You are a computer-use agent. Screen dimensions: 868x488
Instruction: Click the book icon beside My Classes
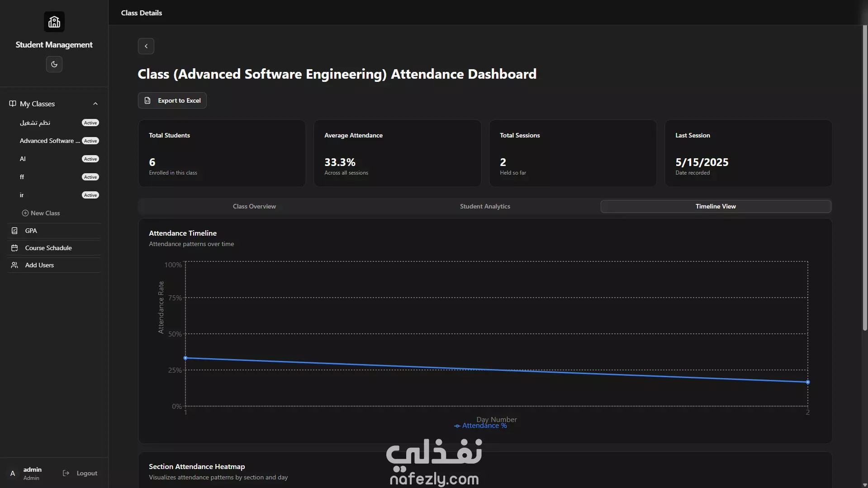[13, 104]
